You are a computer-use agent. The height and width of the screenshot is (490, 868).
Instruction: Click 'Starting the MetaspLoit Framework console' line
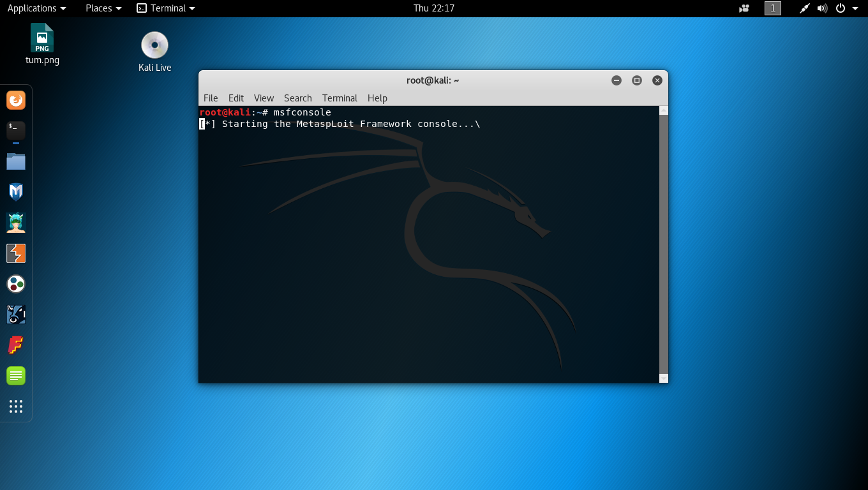(x=340, y=124)
